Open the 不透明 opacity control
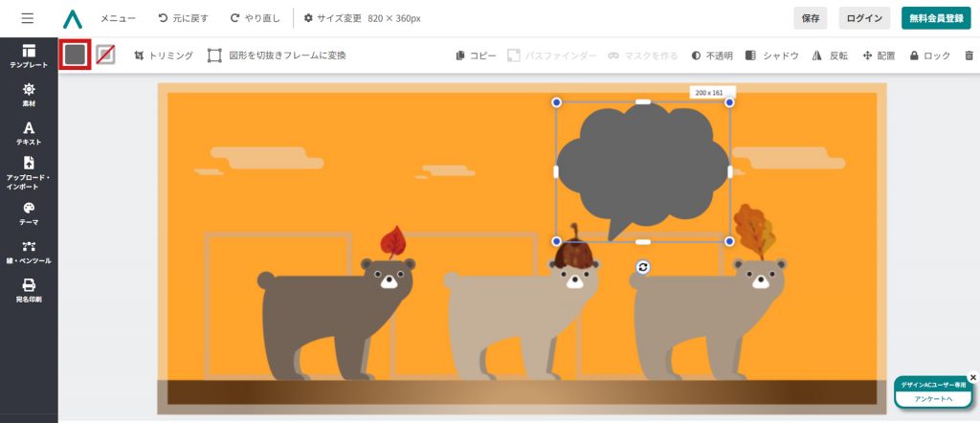 [x=711, y=56]
